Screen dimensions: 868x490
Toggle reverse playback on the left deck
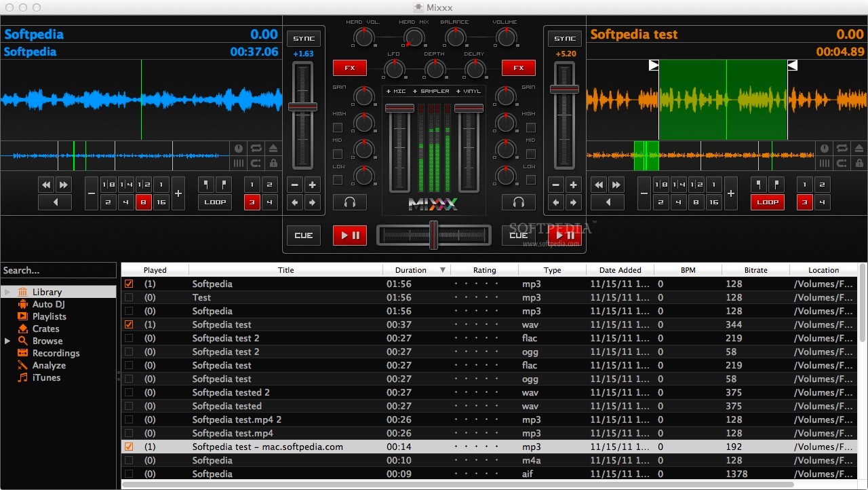pyautogui.click(x=55, y=202)
